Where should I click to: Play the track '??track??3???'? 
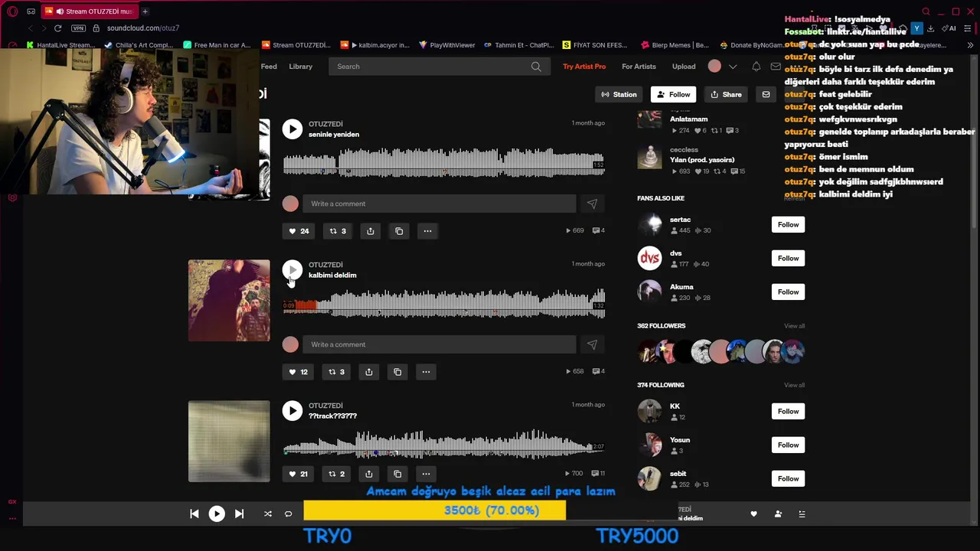coord(292,410)
